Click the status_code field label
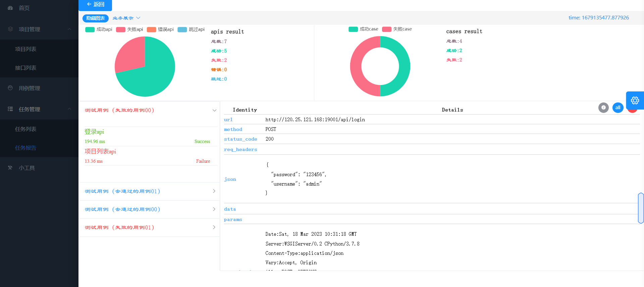 point(240,139)
